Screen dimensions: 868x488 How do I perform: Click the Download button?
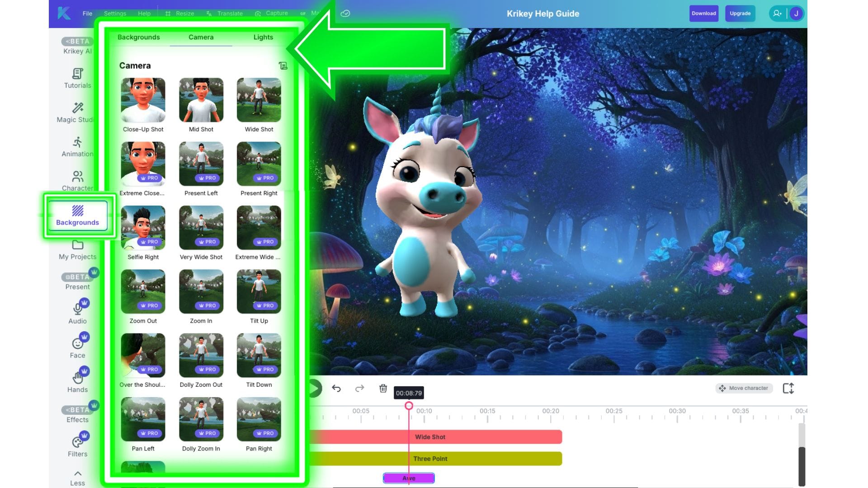coord(703,14)
